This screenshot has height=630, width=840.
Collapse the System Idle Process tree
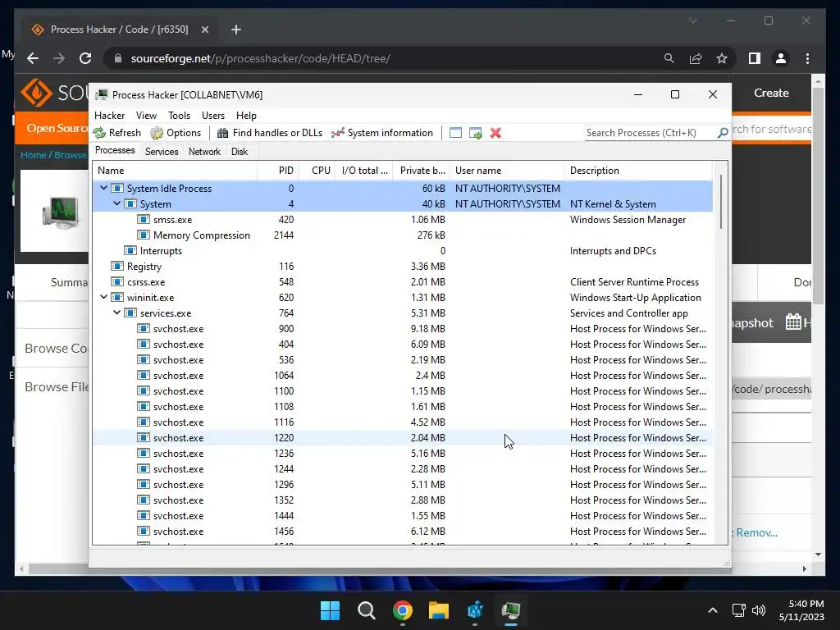(103, 188)
